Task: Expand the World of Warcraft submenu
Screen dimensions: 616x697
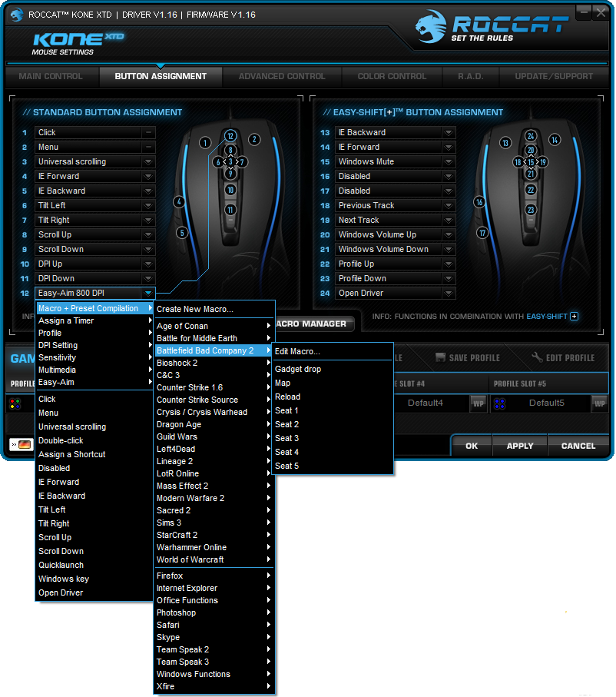Action: pyautogui.click(x=214, y=560)
